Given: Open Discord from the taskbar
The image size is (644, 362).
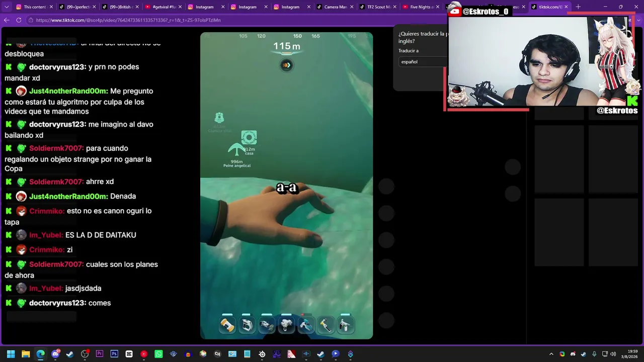Looking at the screenshot, I should (55, 354).
